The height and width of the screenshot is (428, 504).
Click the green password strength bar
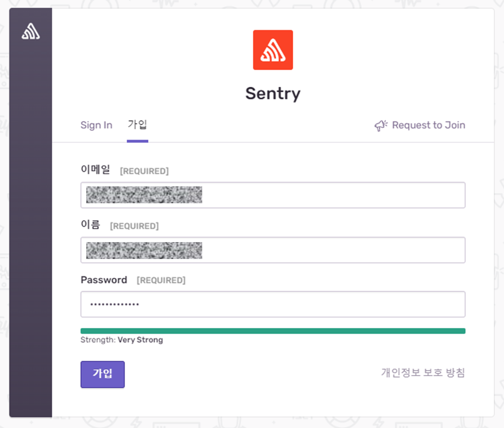[273, 331]
